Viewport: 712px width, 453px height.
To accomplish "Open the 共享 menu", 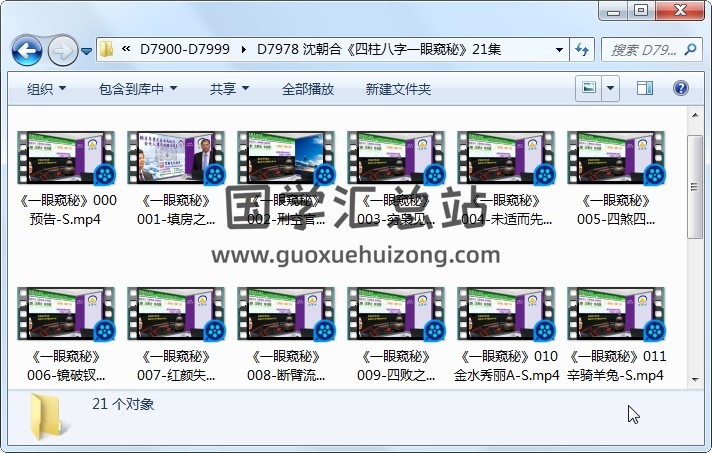I will click(229, 89).
